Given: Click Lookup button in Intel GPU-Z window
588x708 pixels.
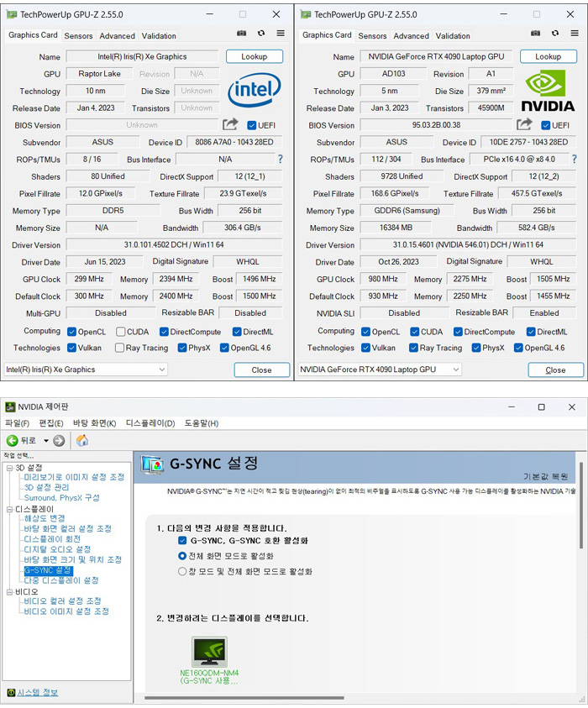Looking at the screenshot, I should [255, 56].
